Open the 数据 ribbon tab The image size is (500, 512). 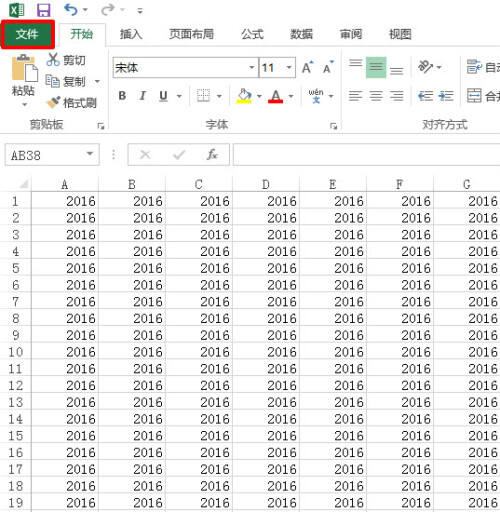301,34
